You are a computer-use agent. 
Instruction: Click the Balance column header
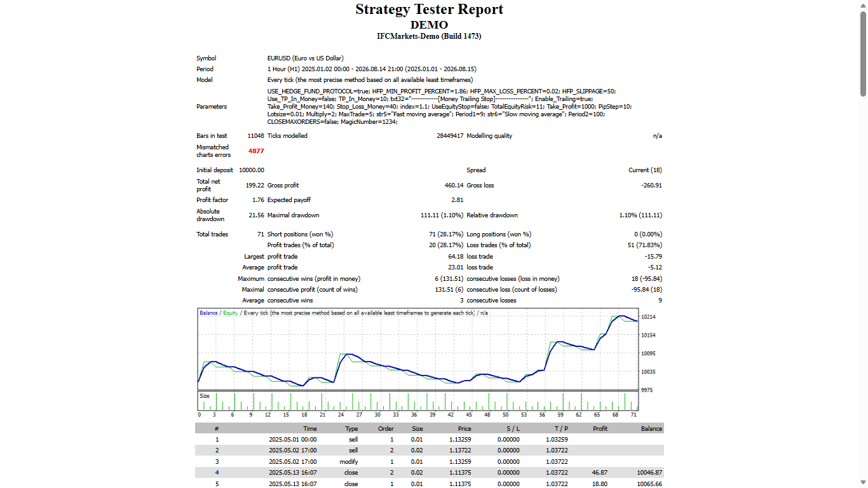click(651, 429)
